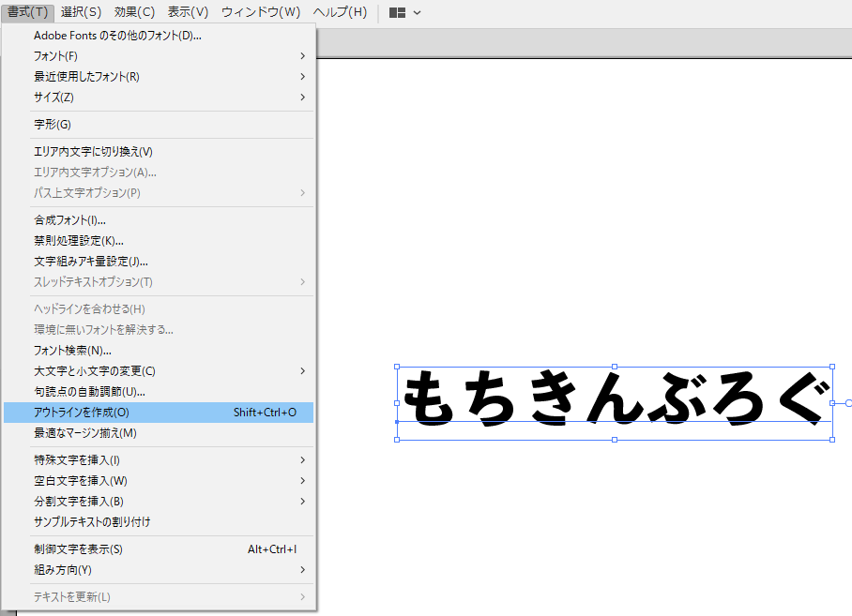The height and width of the screenshot is (616, 852).
Task: Click top-center handle of text bounding box
Action: 615,367
